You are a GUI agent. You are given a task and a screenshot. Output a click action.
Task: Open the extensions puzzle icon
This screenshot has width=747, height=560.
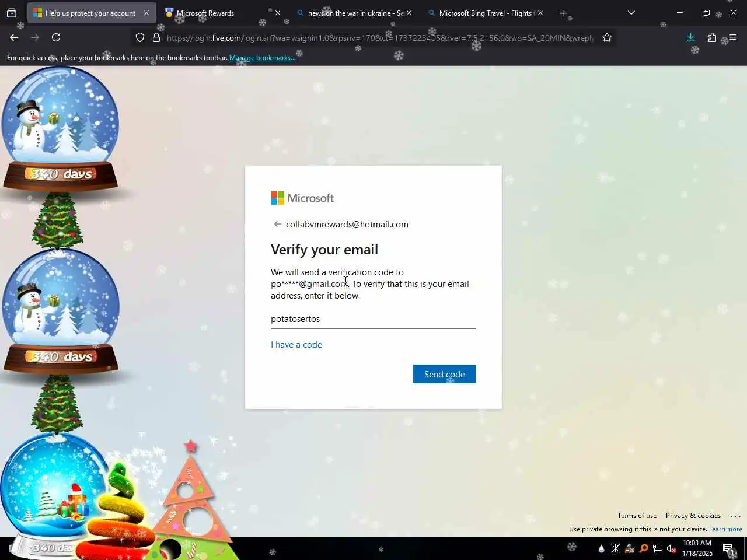click(712, 37)
